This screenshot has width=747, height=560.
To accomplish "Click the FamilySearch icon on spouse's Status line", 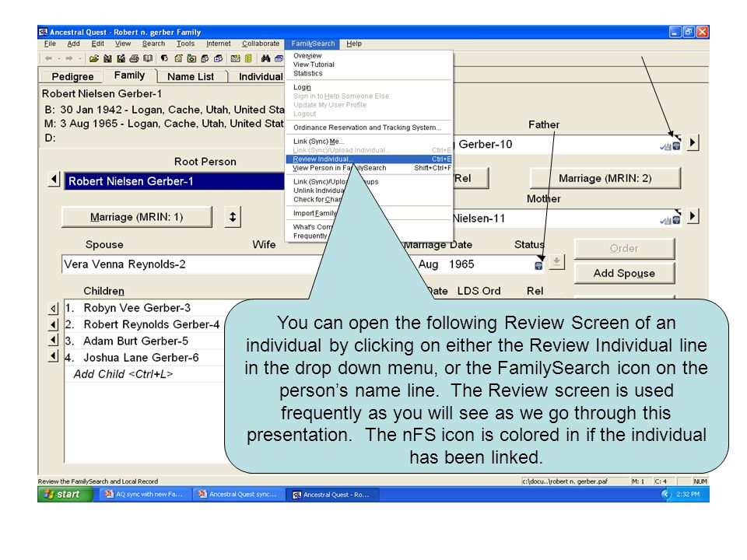I will pos(538,266).
